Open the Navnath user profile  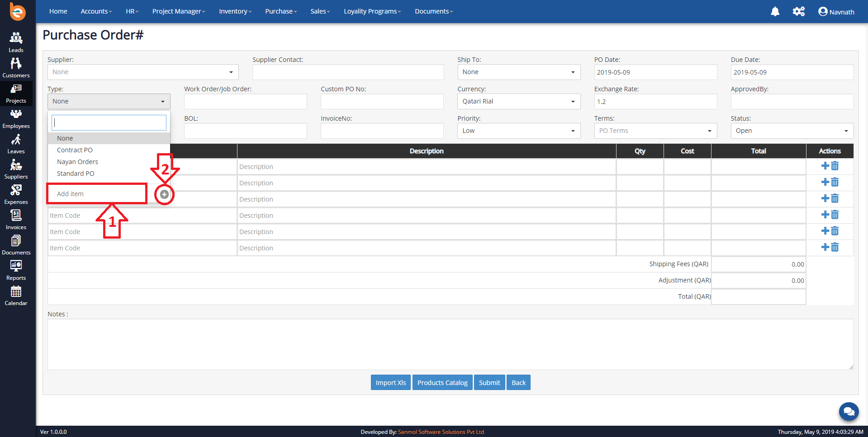(836, 12)
